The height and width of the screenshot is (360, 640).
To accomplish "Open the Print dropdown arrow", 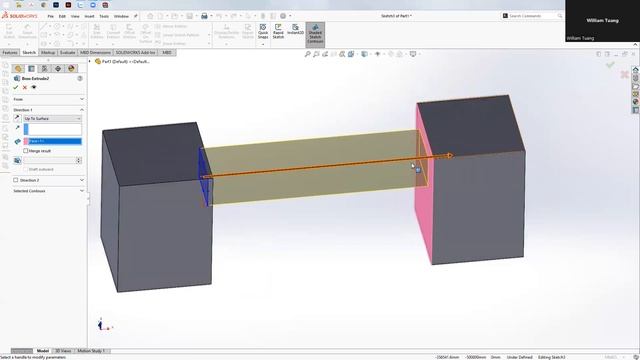I will [x=211, y=16].
